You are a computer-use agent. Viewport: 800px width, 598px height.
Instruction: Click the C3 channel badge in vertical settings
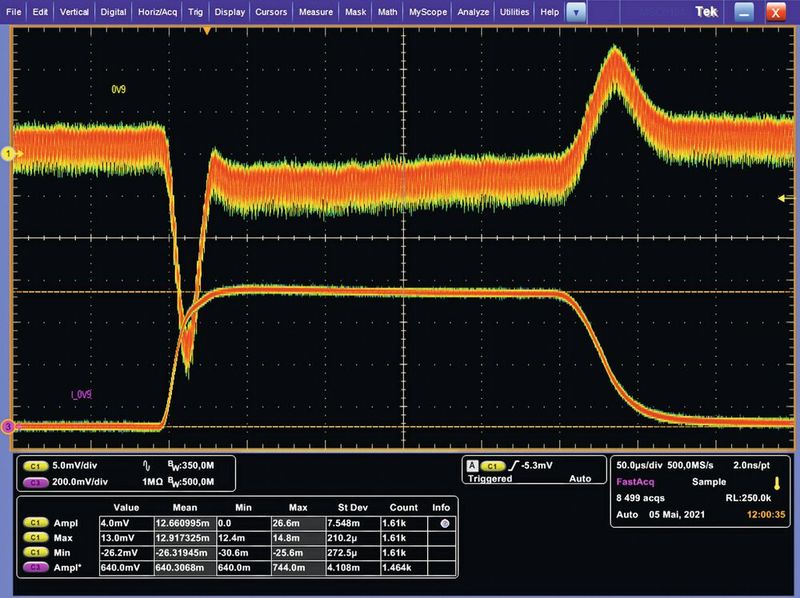click(36, 481)
